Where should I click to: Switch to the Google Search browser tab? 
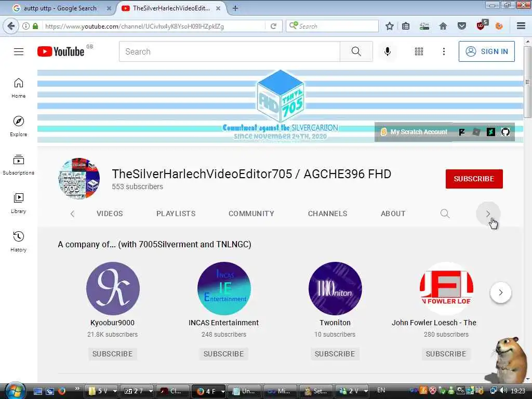pyautogui.click(x=60, y=8)
